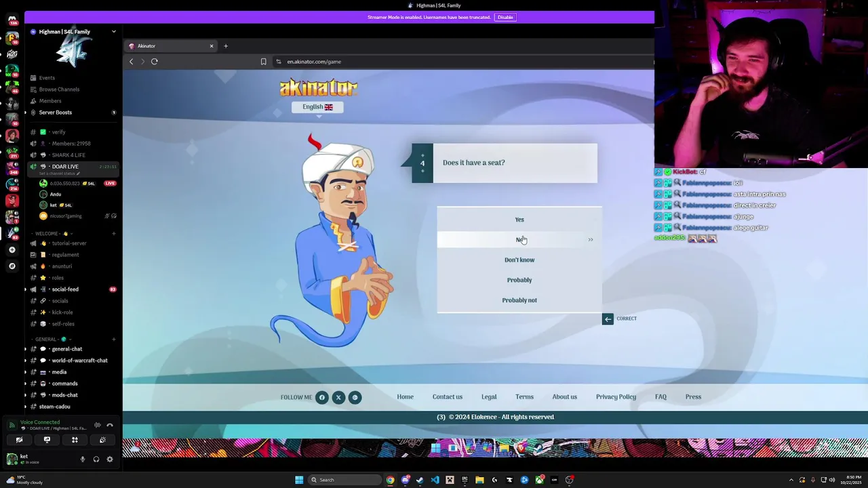This screenshot has height=488, width=868.
Task: Open the Contact us footer link
Action: point(448,397)
